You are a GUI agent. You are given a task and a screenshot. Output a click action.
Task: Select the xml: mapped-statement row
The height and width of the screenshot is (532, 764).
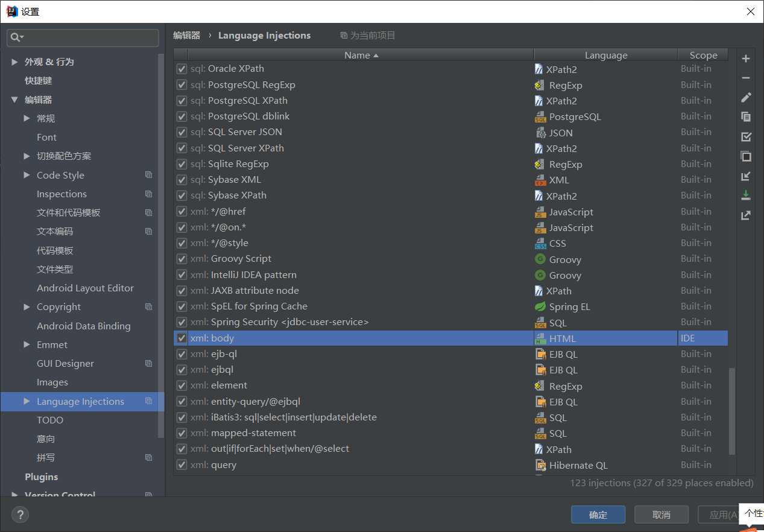tap(450, 433)
